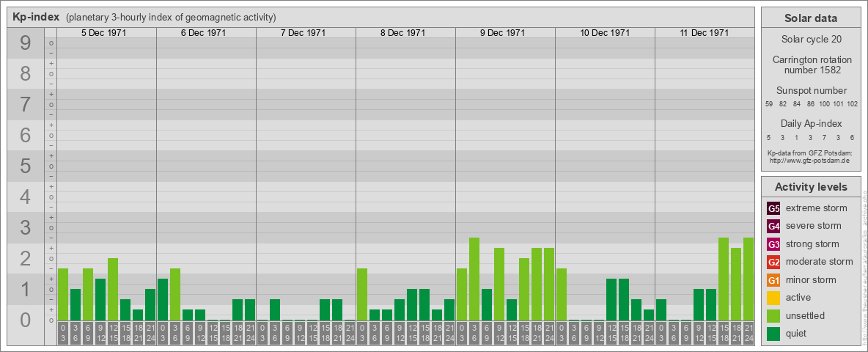Click the G5 extreme storm color box
Image resolution: width=868 pixels, height=352 pixels.
tap(773, 209)
